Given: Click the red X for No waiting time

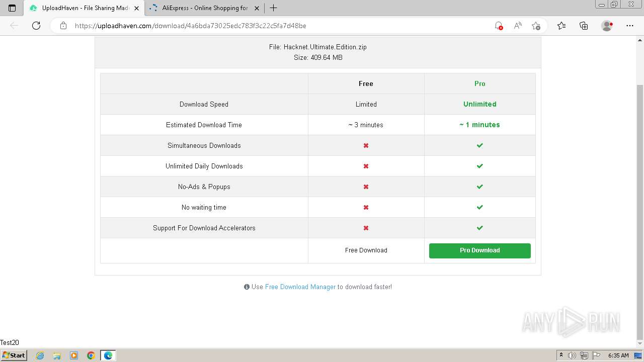Looking at the screenshot, I should (x=366, y=208).
